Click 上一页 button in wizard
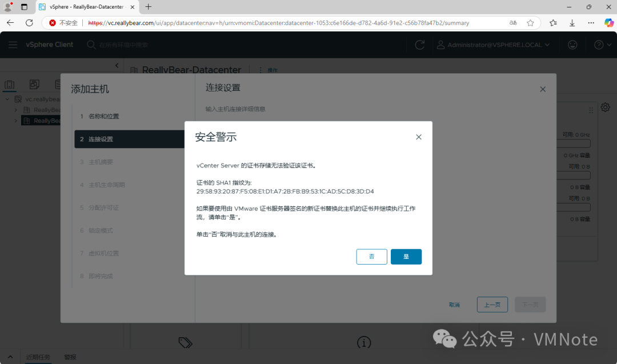The image size is (617, 364). pos(492,305)
